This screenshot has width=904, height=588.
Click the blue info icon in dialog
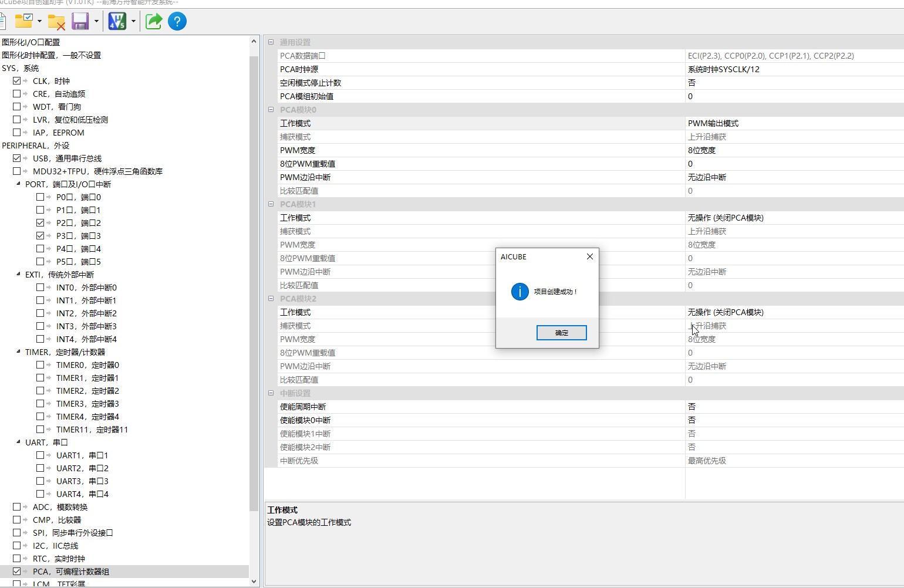pyautogui.click(x=520, y=292)
